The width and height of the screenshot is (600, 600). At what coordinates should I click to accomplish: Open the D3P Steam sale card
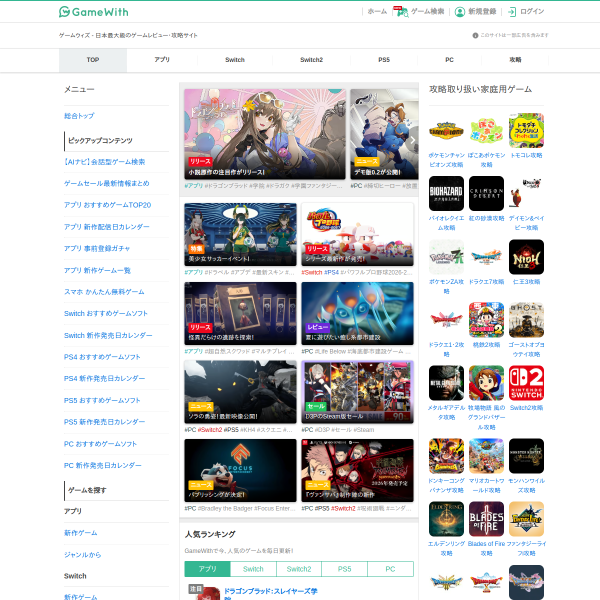point(357,392)
